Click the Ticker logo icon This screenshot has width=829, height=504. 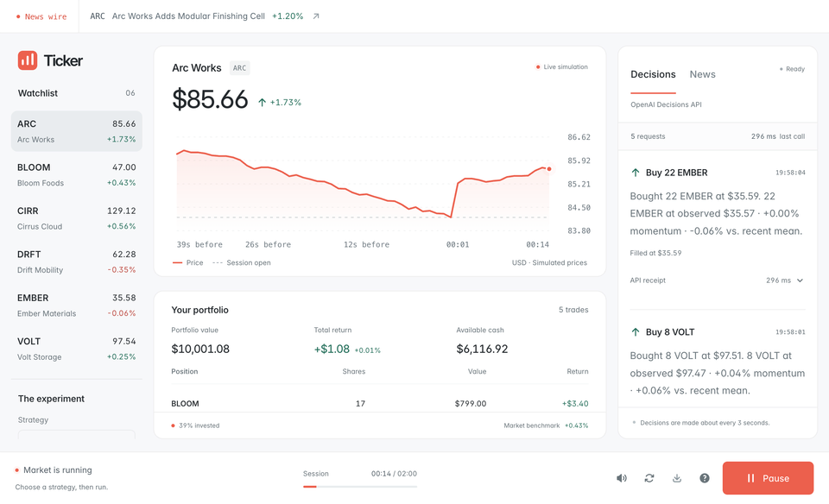pyautogui.click(x=28, y=60)
